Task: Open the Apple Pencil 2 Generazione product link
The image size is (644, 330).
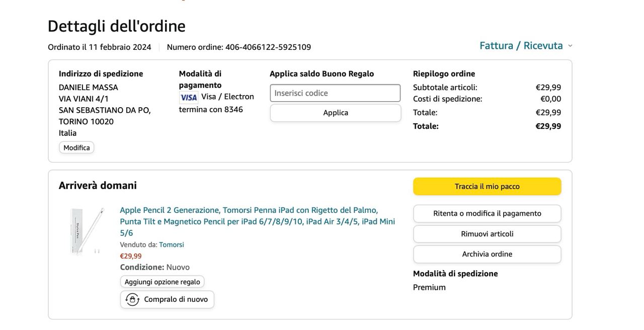Action: point(257,221)
